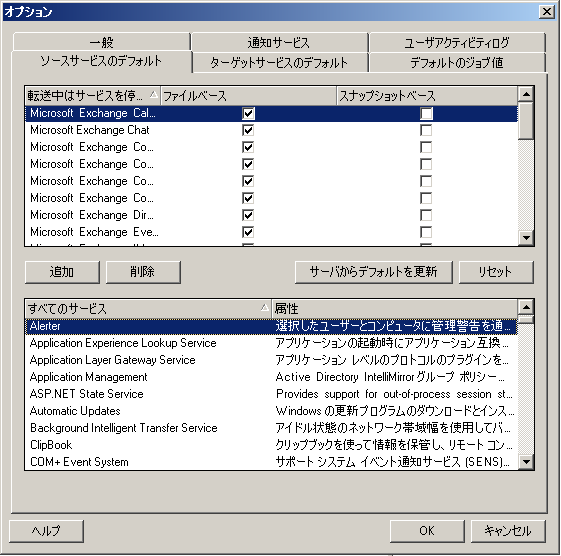The width and height of the screenshot is (561, 556).
Task: Click サーバからデフォルトを更新 button
Action: pos(373,272)
